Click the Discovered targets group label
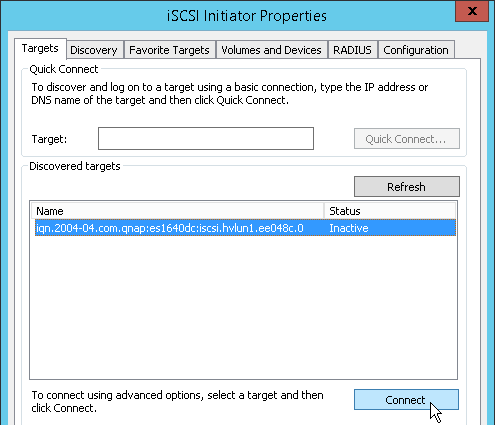 (75, 166)
